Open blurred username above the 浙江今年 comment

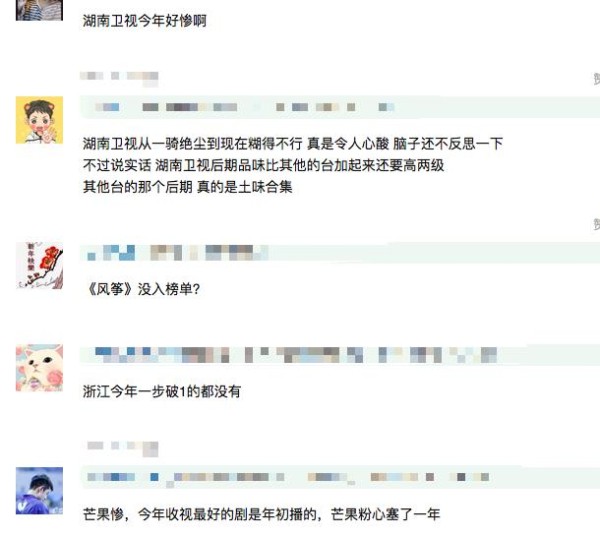(295, 355)
